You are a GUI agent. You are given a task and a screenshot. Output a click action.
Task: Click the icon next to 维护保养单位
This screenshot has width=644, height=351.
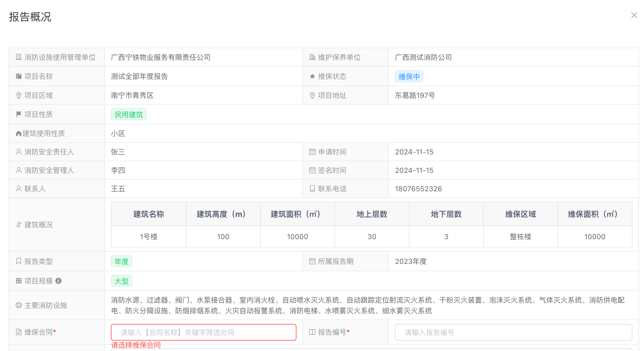pyautogui.click(x=312, y=57)
